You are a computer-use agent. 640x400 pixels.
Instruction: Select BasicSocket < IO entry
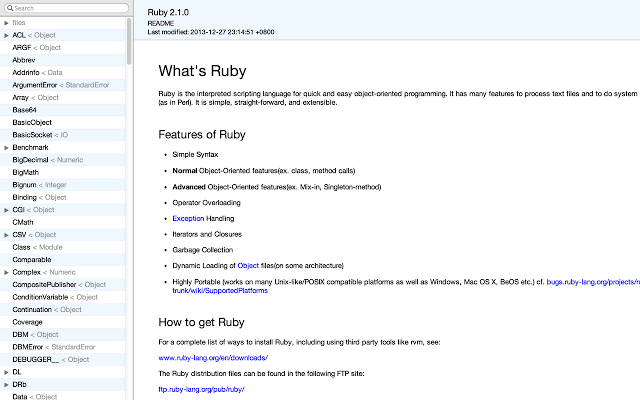[62, 135]
